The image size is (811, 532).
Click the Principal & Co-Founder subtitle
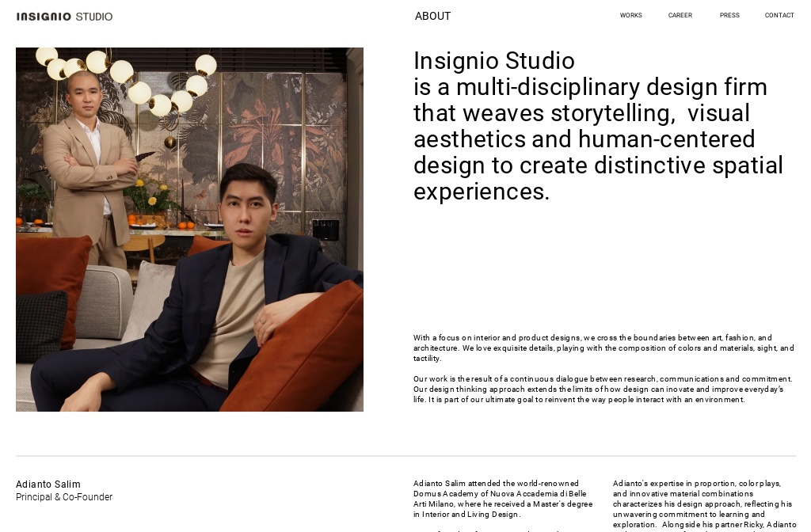point(64,497)
